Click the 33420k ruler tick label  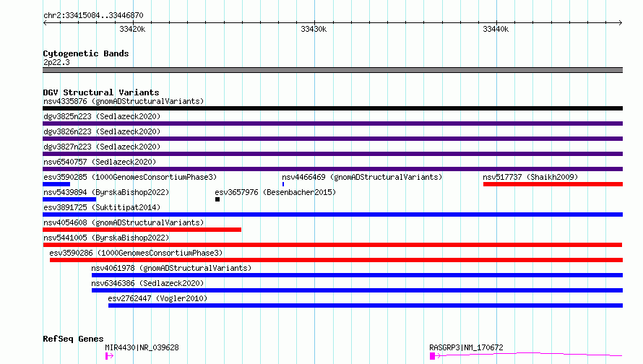tap(132, 29)
